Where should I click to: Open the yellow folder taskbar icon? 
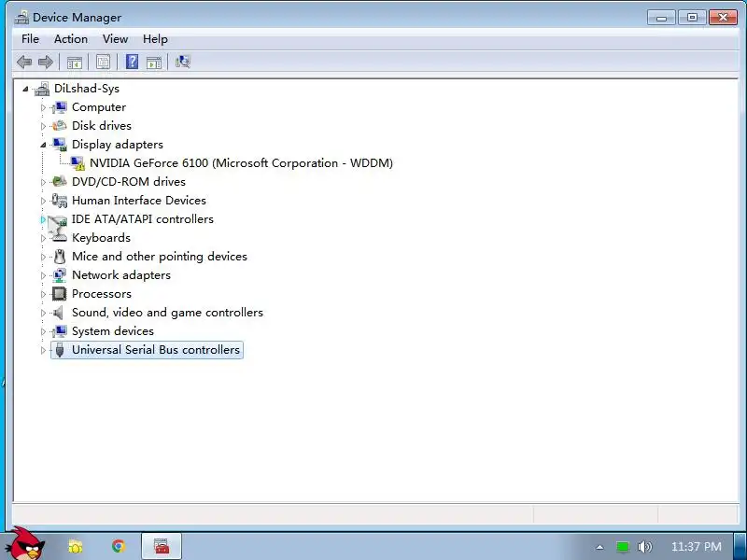[x=76, y=546]
